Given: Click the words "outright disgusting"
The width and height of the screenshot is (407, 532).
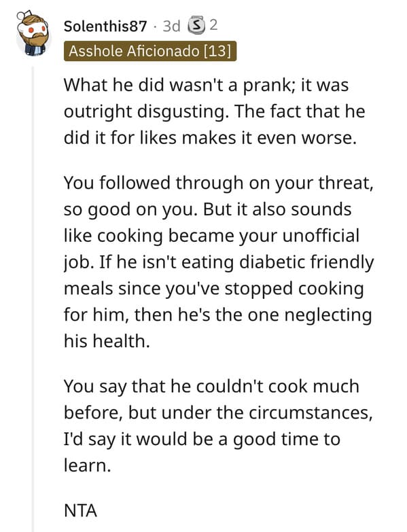Looking at the screenshot, I should click(x=145, y=111).
